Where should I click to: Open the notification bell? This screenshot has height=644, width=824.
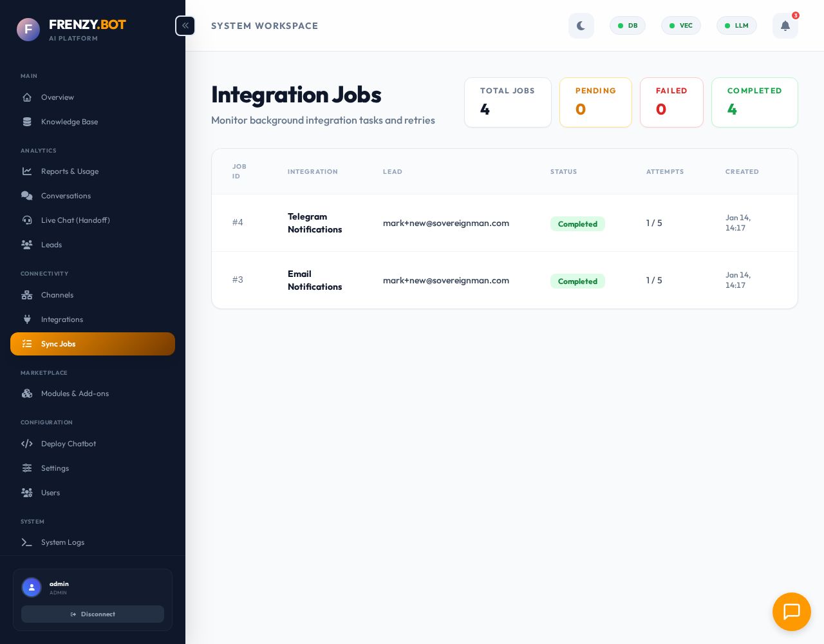(x=785, y=26)
